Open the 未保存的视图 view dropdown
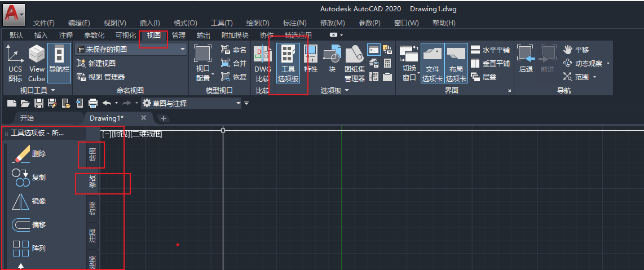The height and width of the screenshot is (270, 644). point(131,50)
